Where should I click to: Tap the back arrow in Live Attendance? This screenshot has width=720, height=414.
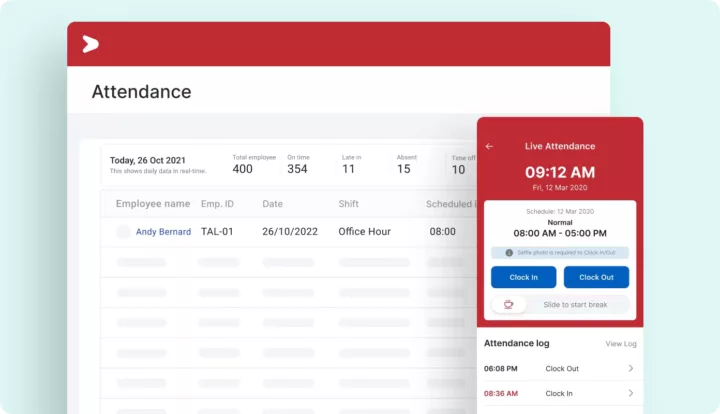click(489, 146)
